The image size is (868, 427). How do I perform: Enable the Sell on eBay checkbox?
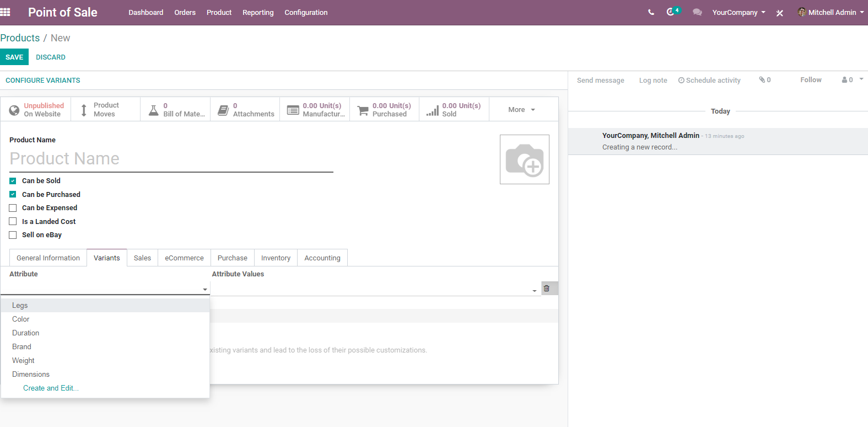click(13, 235)
